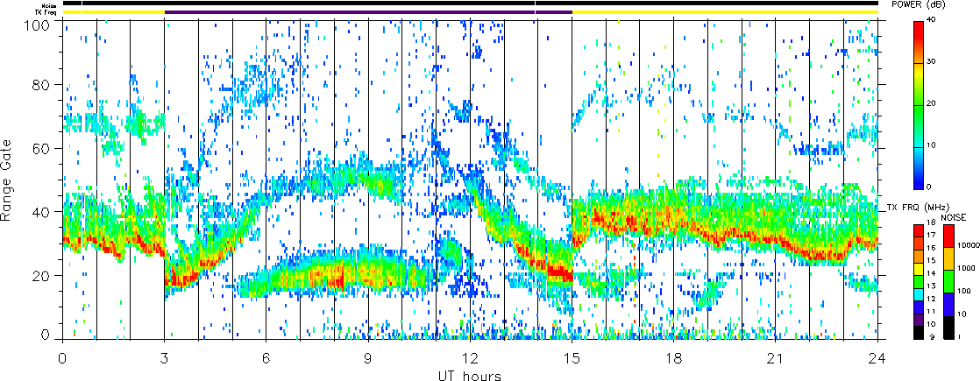The width and height of the screenshot is (980, 381).
Task: Pick the yellow swatch in the TX FRQ legend
Action: coord(918,269)
